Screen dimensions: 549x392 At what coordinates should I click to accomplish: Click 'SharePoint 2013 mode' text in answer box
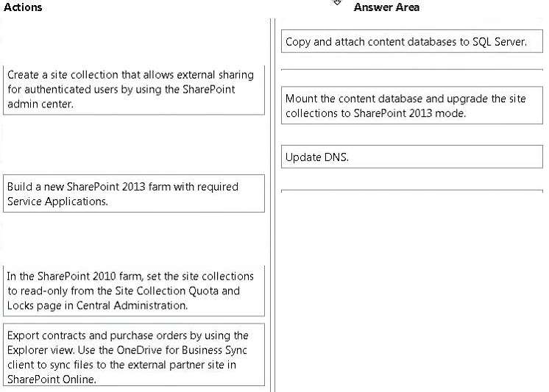click(x=410, y=113)
